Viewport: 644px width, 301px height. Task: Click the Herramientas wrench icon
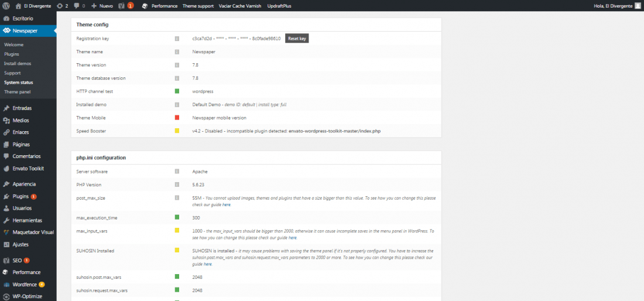[6, 220]
